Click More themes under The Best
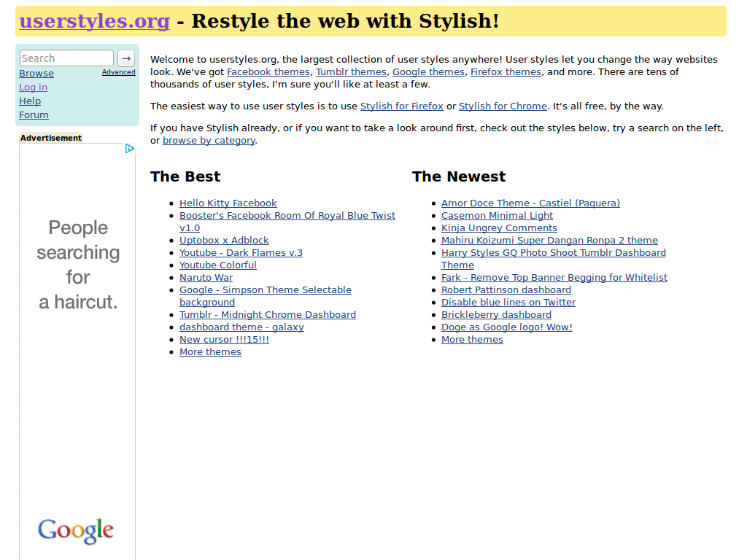The image size is (747, 560). tap(210, 352)
